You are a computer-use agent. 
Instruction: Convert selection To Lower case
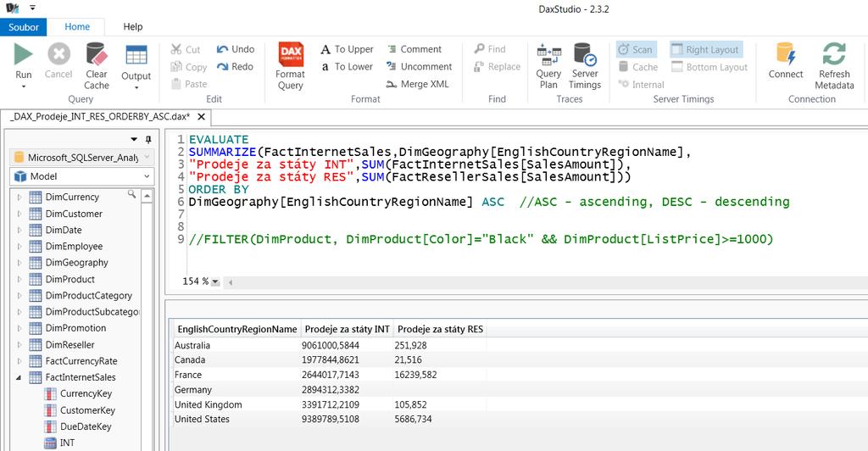tap(347, 66)
